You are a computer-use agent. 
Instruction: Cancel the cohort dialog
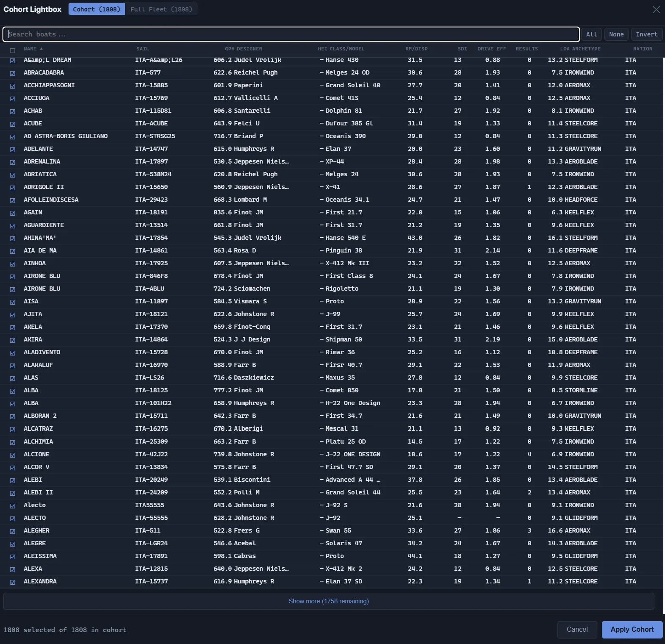[x=577, y=630]
